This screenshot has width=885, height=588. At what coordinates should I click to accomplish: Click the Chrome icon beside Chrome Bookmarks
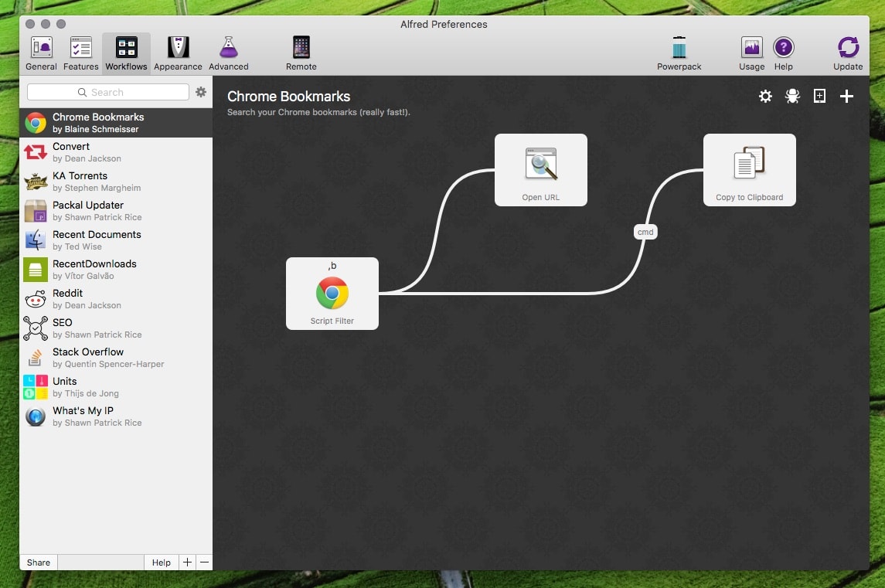tap(36, 122)
